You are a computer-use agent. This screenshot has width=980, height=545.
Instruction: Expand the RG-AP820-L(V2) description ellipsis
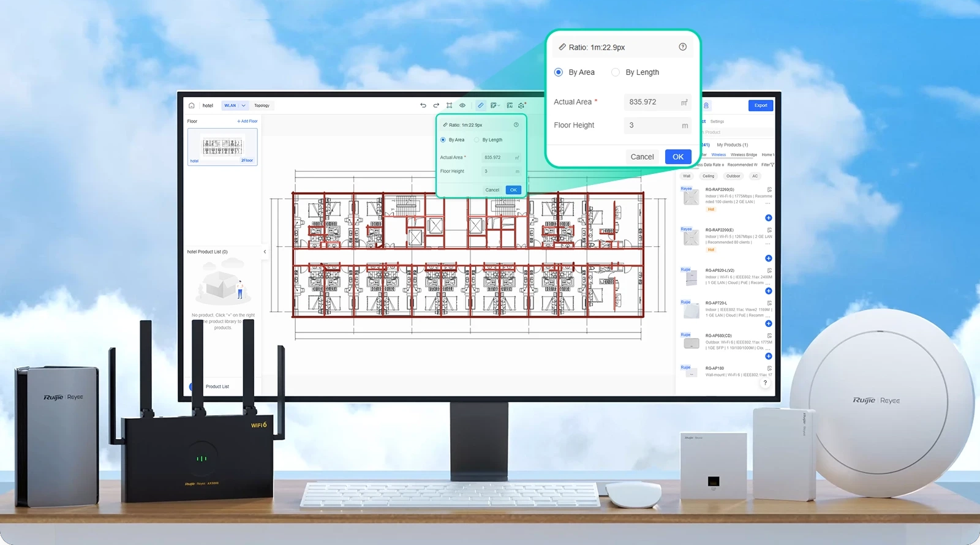(768, 283)
